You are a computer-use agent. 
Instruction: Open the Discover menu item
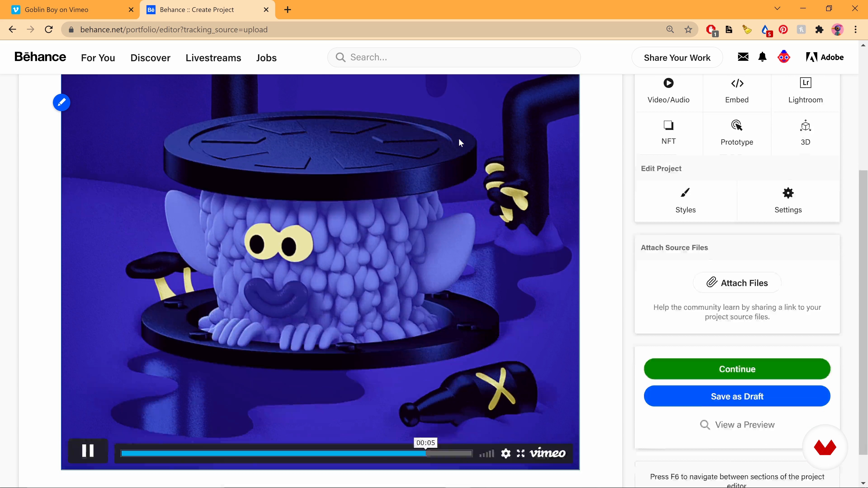tap(150, 58)
